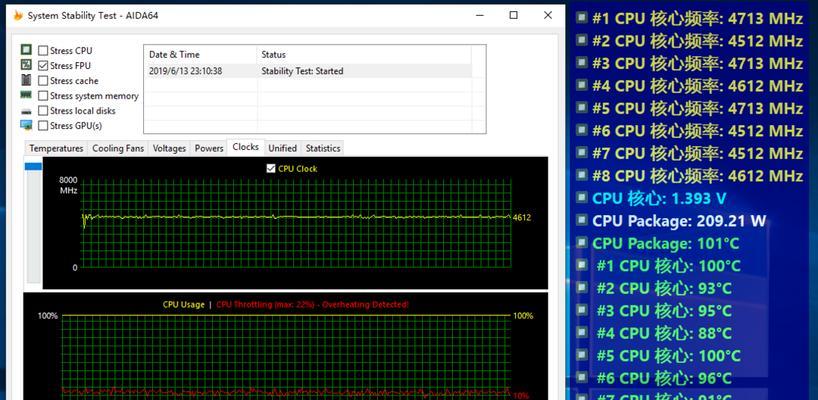Click the icon next to #6 CPU 核心 96°C
This screenshot has height=400, width=818.
pyautogui.click(x=582, y=377)
